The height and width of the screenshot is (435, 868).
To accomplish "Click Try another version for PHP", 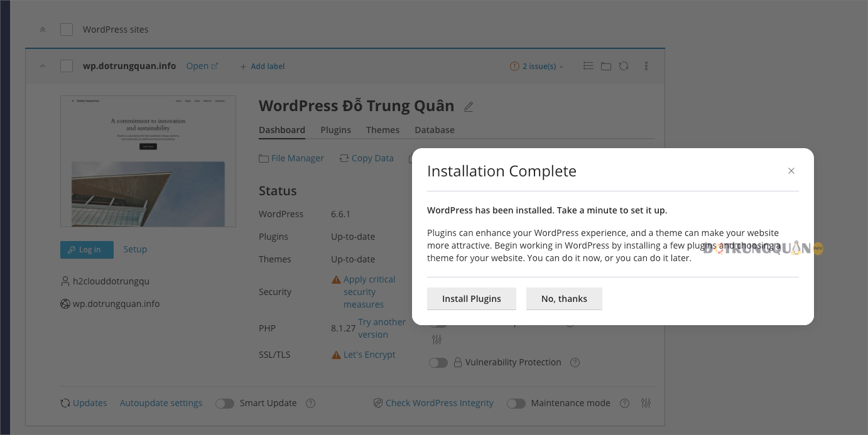I will [382, 328].
